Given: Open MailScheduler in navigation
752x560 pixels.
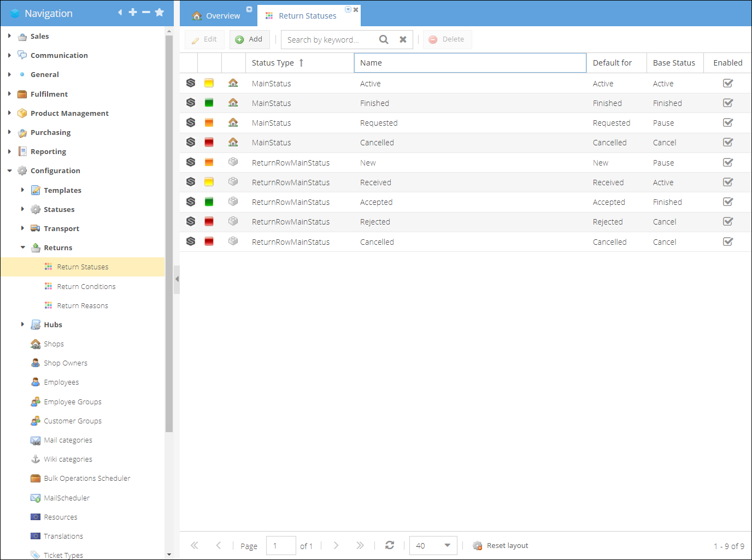Looking at the screenshot, I should pos(66,498).
